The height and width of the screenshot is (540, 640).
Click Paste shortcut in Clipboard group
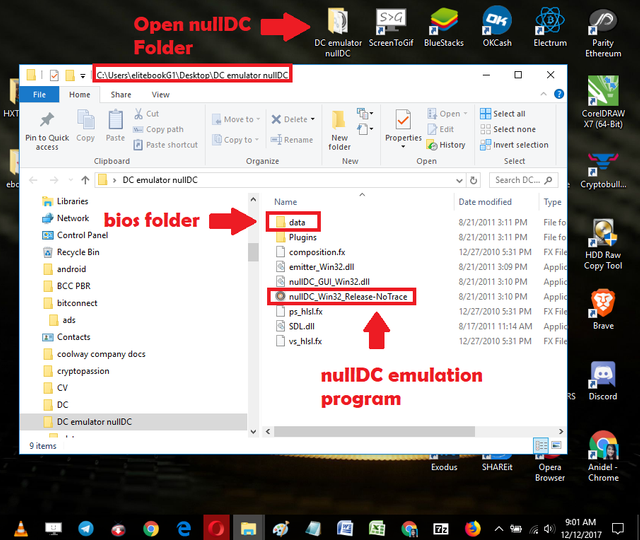166,144
